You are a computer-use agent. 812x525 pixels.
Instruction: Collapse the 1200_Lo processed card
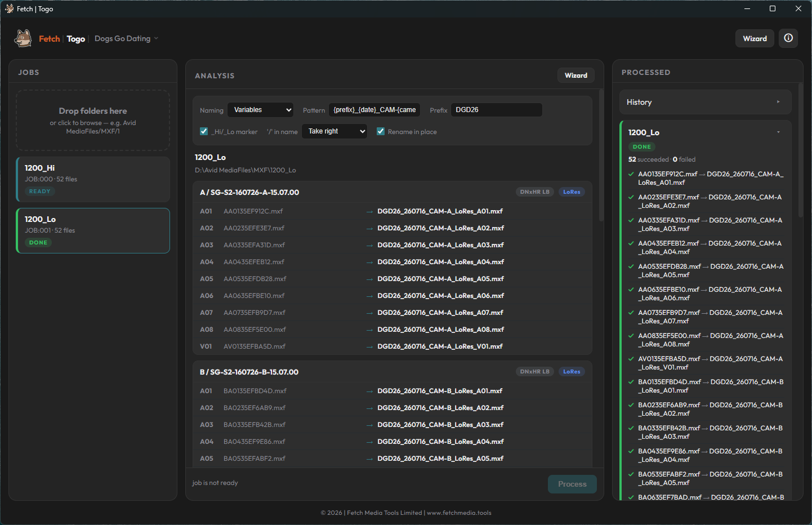778,132
